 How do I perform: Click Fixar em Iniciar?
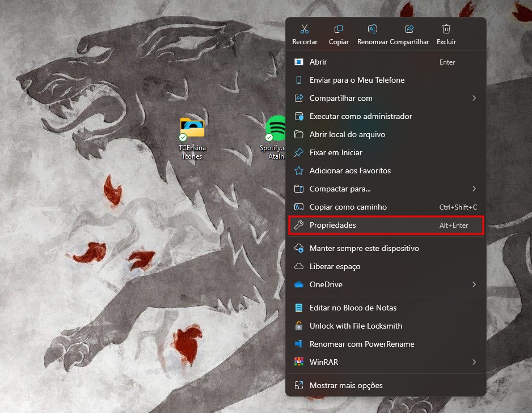[336, 153]
